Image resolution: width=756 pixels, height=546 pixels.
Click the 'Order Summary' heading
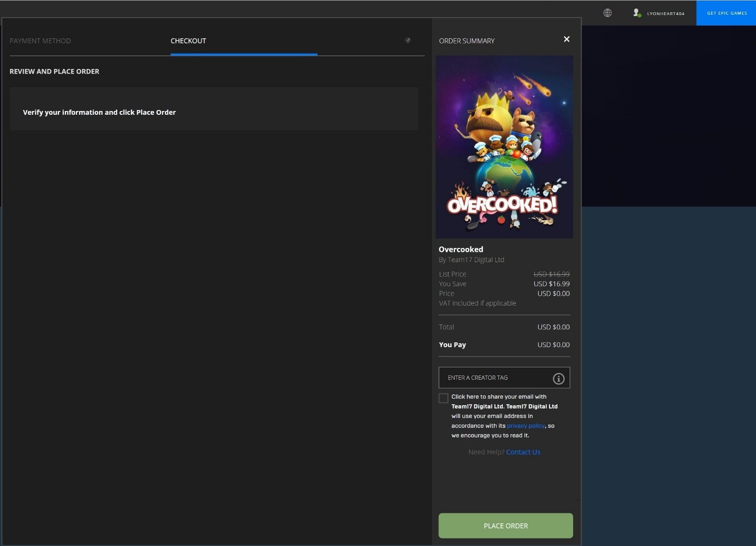(x=467, y=41)
